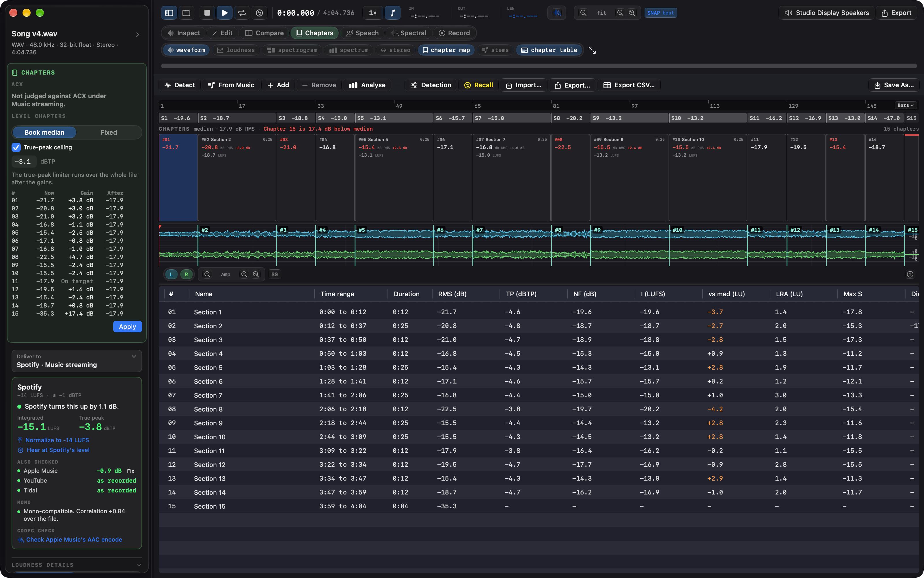The height and width of the screenshot is (578, 924).
Task: Toggle the spectrum view pill
Action: [x=349, y=50]
